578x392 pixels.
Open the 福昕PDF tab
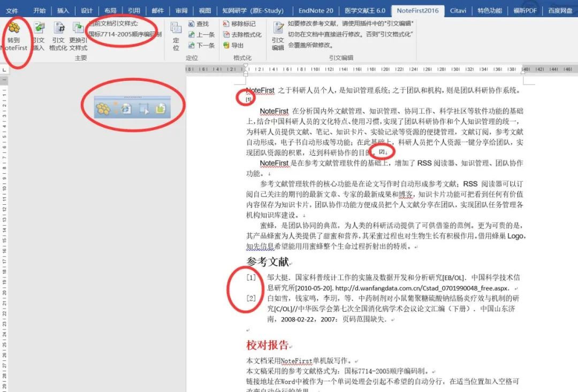(x=525, y=11)
